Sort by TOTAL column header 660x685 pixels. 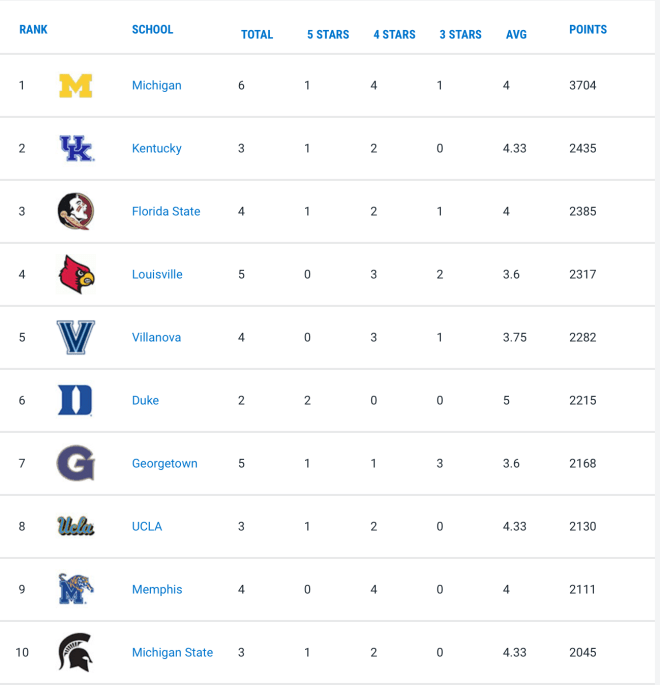257,35
